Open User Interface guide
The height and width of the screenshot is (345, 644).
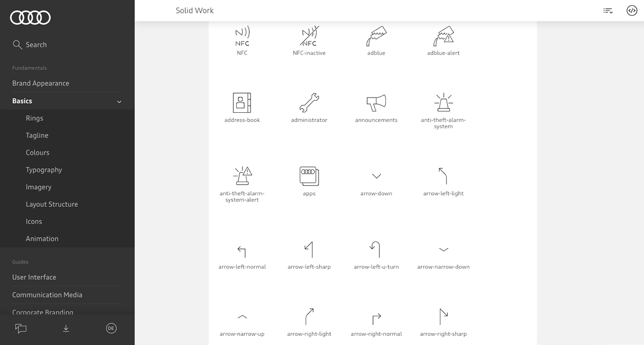click(34, 277)
